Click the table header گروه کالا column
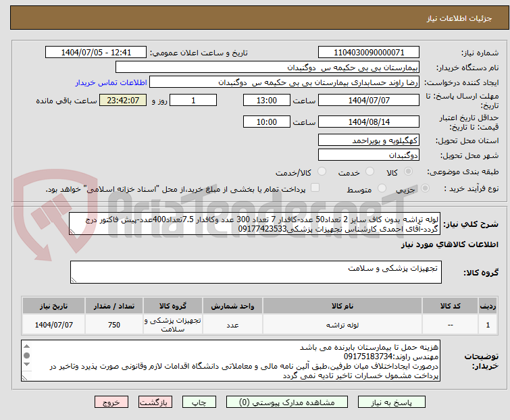The image size is (510, 420). pyautogui.click(x=173, y=306)
